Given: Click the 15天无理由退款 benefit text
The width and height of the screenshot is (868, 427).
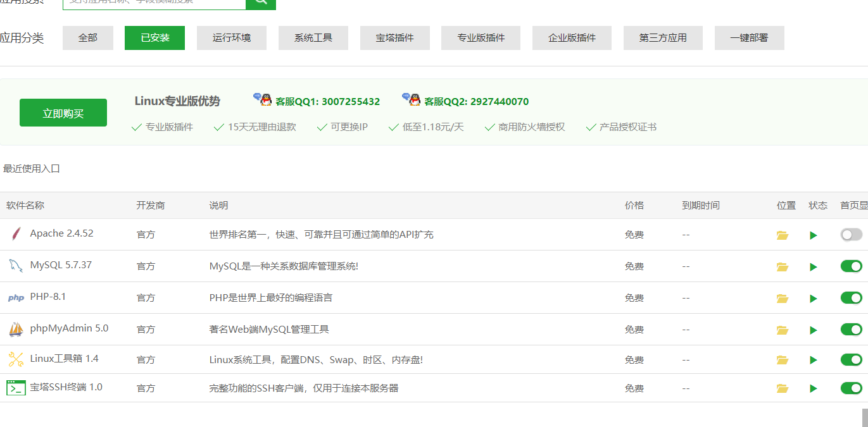Looking at the screenshot, I should 262,127.
